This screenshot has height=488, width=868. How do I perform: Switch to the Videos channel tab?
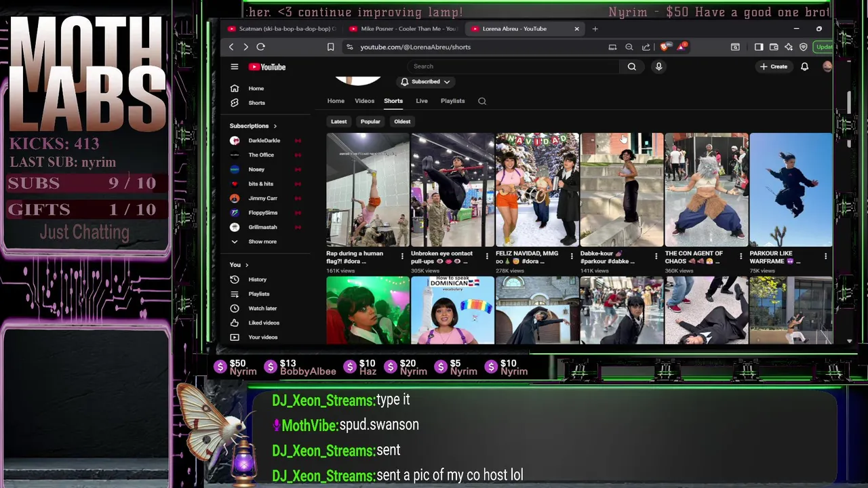click(x=364, y=101)
